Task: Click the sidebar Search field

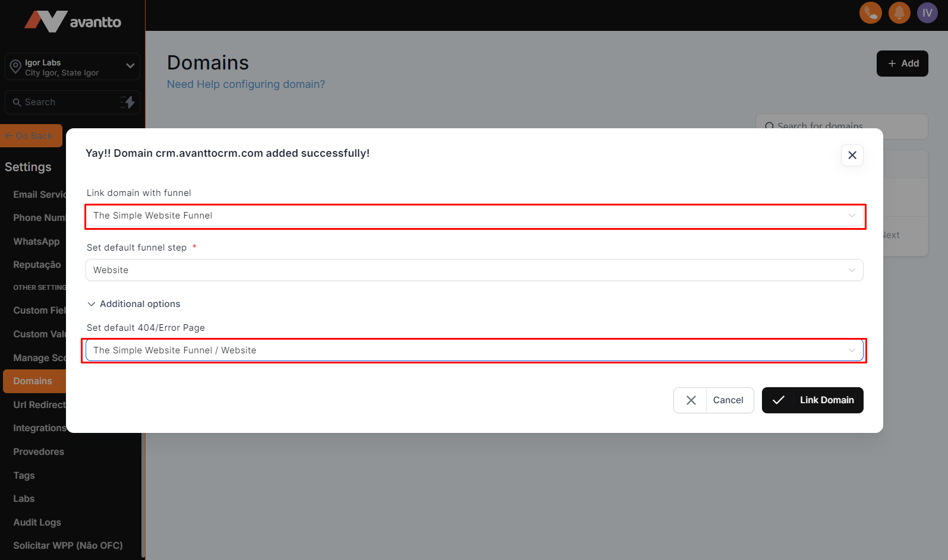Action: (65, 102)
